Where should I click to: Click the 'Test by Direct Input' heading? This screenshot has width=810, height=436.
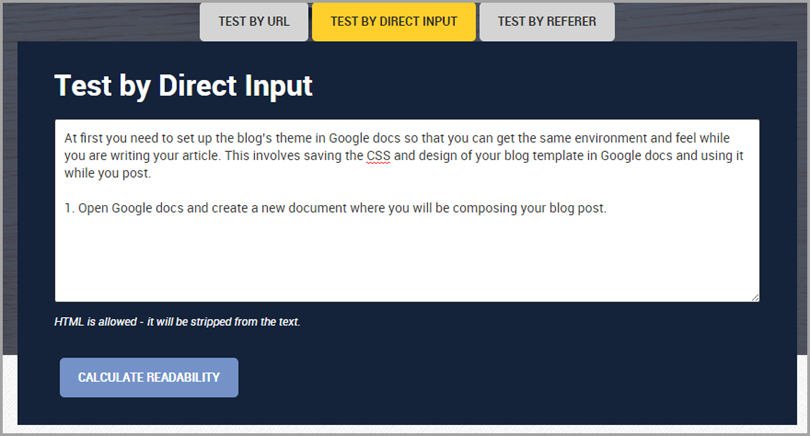(x=183, y=86)
